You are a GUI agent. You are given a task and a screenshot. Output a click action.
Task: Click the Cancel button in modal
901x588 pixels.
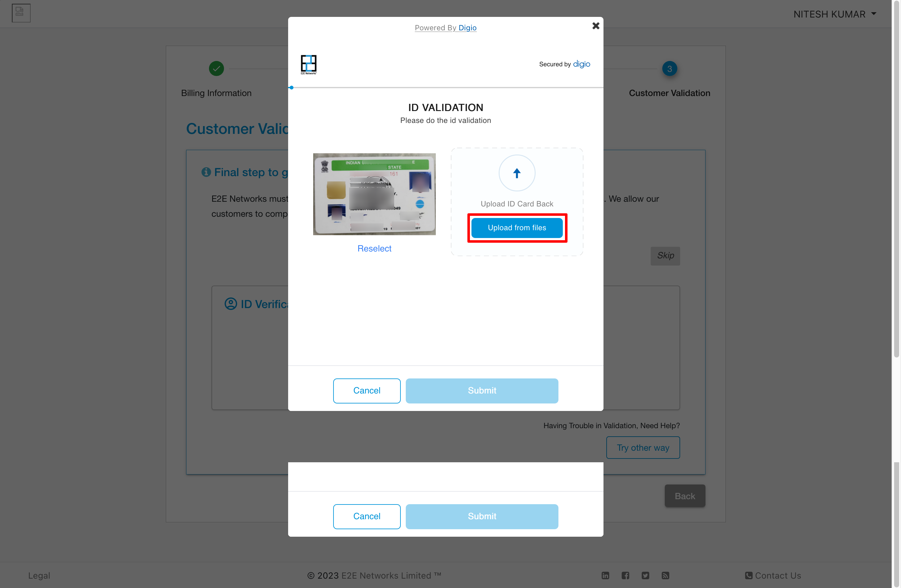click(x=366, y=390)
